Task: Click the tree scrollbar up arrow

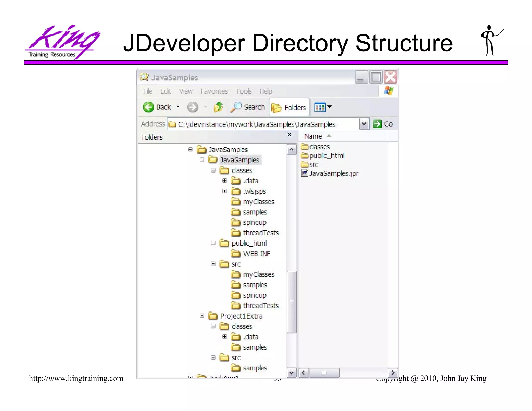Action: (291, 150)
